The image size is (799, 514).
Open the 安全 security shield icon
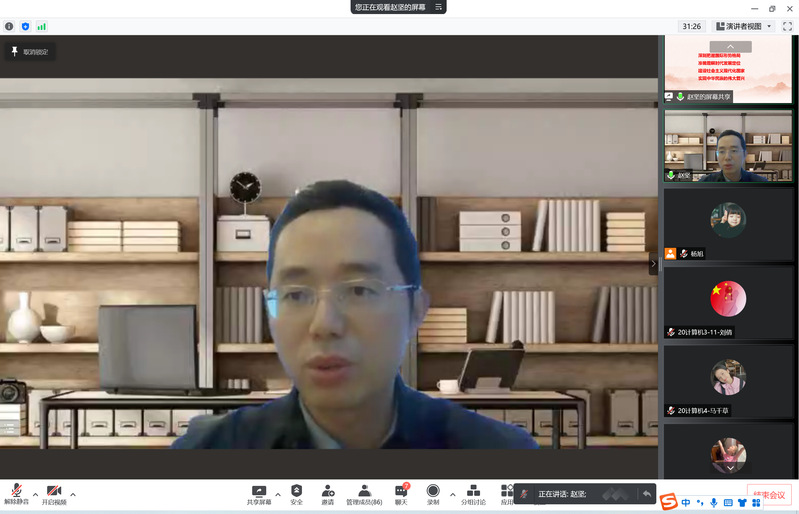(296, 492)
